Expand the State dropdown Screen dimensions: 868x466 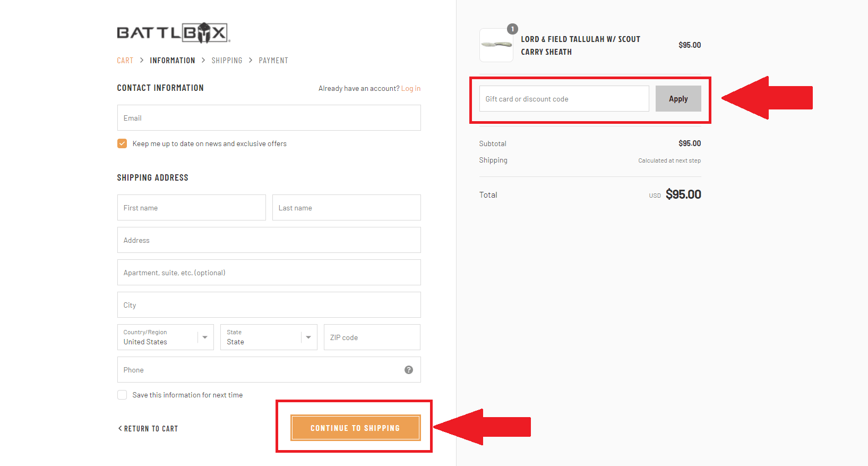(269, 337)
